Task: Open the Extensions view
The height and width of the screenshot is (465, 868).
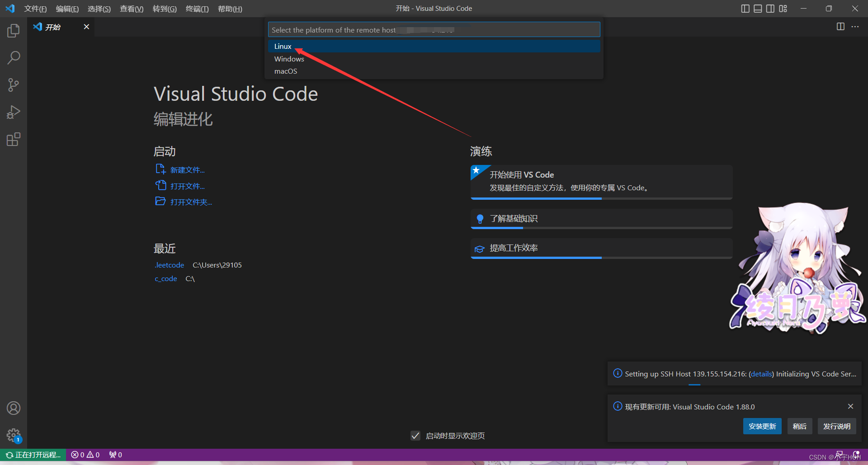Action: pos(14,139)
